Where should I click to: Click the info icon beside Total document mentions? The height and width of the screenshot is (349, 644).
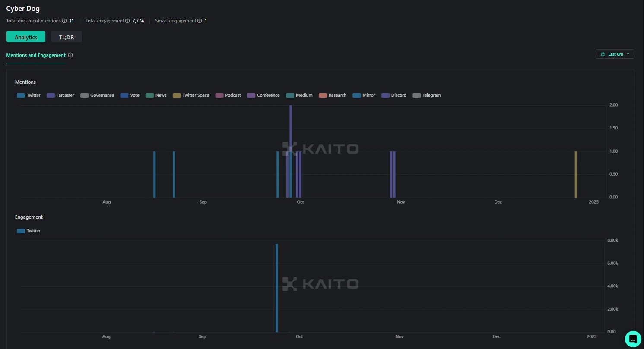pos(64,21)
